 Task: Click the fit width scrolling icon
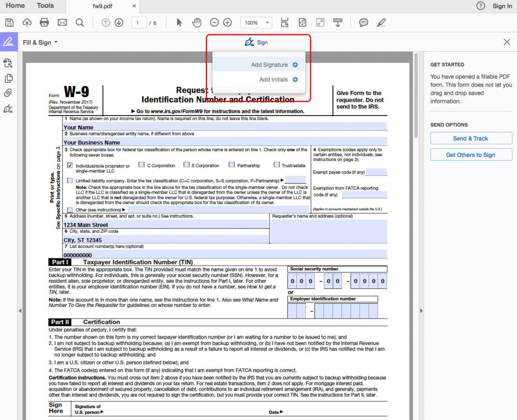point(284,22)
